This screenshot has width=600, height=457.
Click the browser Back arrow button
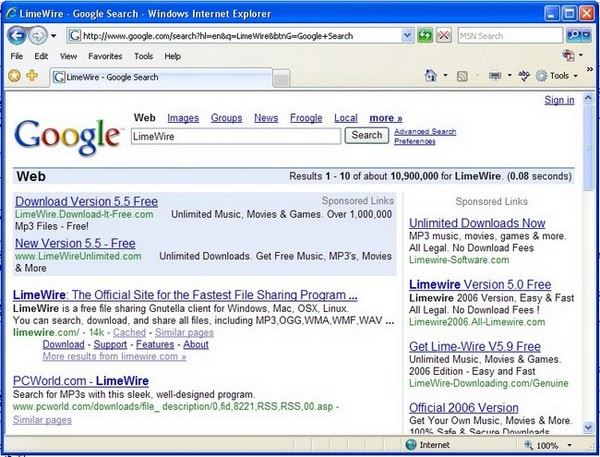click(17, 35)
